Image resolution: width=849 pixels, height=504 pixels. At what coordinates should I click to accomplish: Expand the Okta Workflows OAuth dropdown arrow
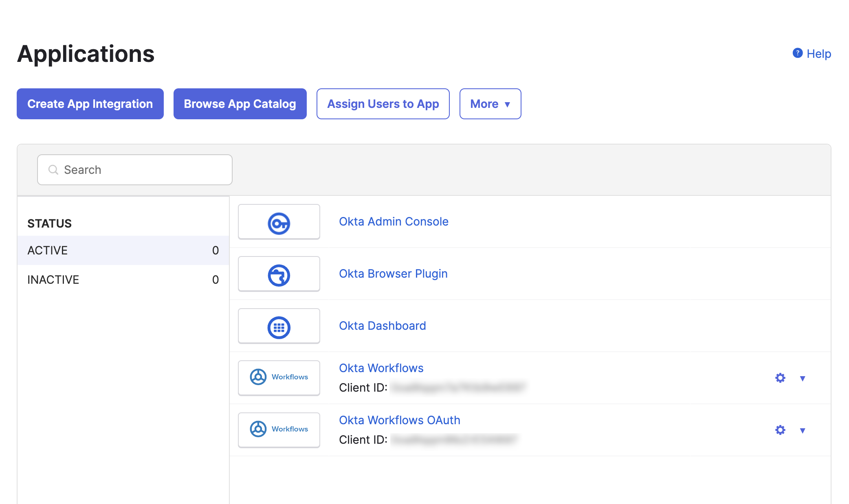[x=803, y=430]
